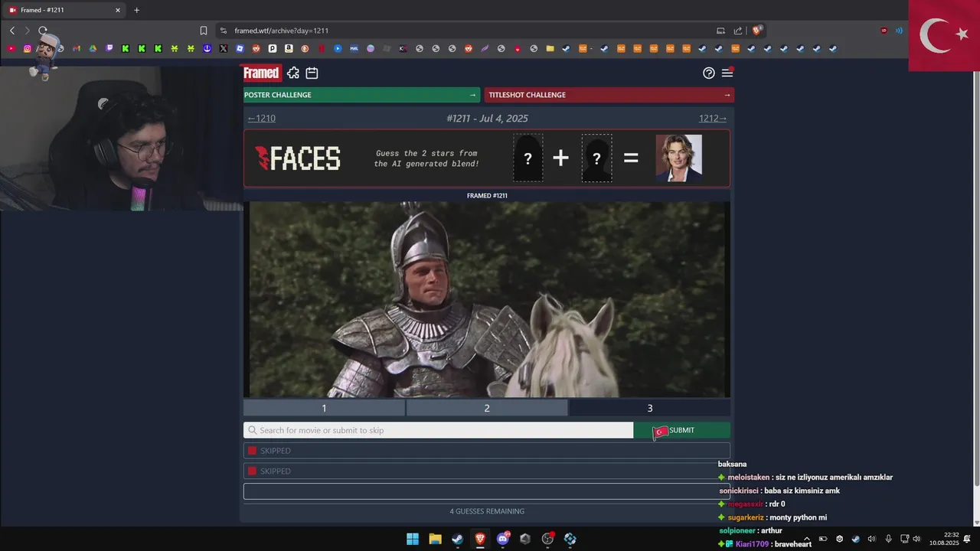Open the Windows Start menu

tap(413, 539)
